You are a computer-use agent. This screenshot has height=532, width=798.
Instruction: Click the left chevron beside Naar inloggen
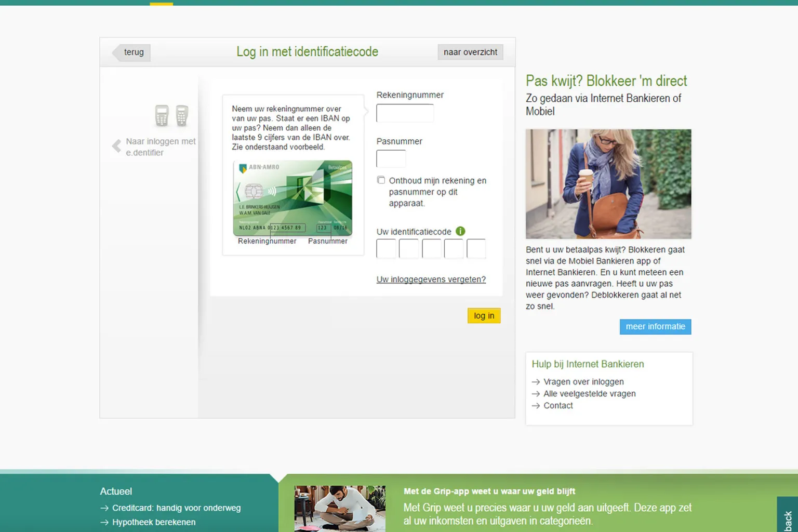[x=116, y=146]
